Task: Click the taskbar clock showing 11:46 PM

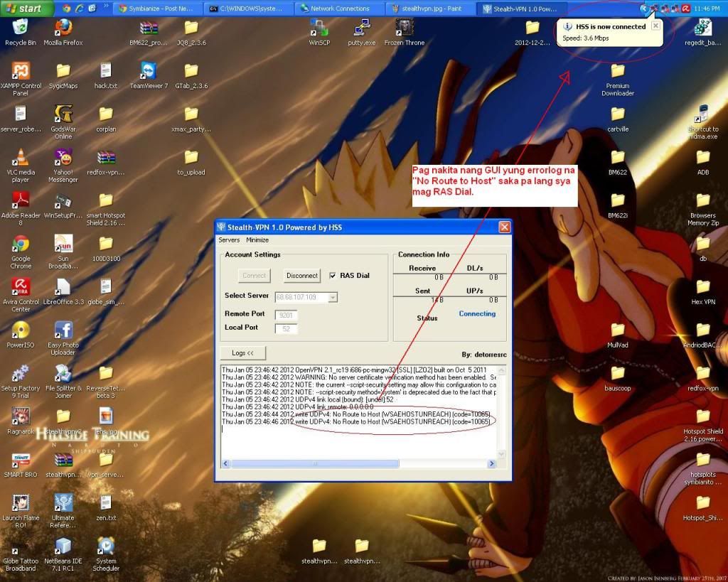Action: (707, 9)
